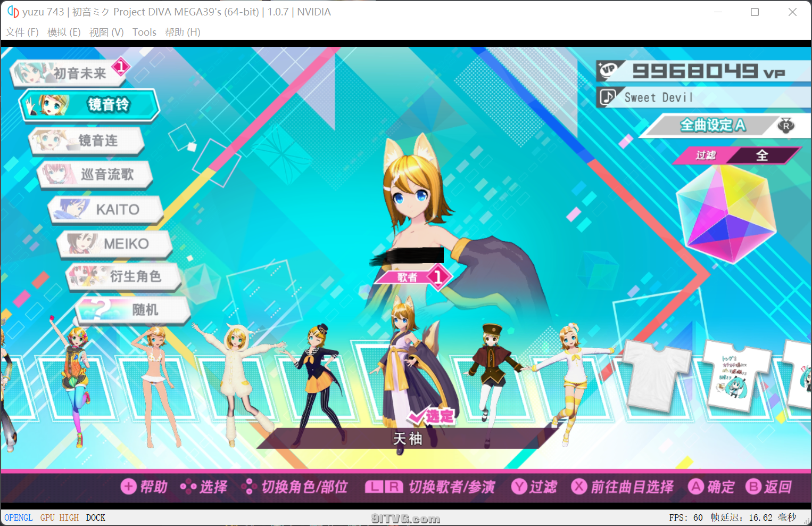Open the 文件 (F) menu
This screenshot has width=812, height=526.
22,32
